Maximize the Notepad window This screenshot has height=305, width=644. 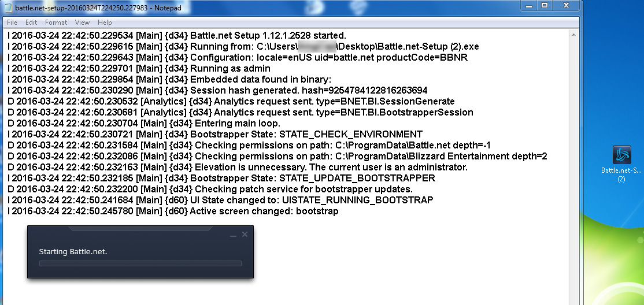click(x=545, y=6)
